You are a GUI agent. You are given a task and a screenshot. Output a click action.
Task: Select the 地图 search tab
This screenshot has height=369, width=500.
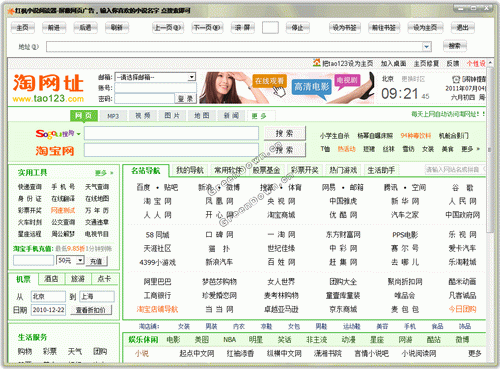(202, 116)
